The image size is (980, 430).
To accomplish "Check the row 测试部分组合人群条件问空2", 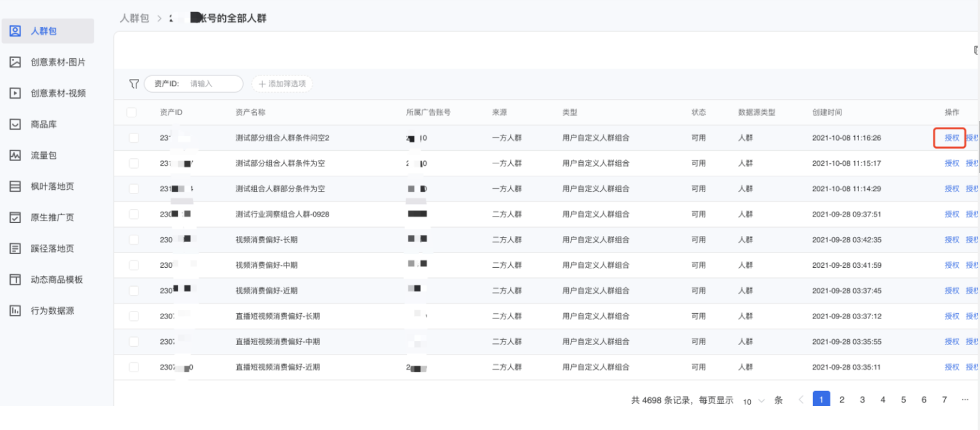I will pos(134,138).
